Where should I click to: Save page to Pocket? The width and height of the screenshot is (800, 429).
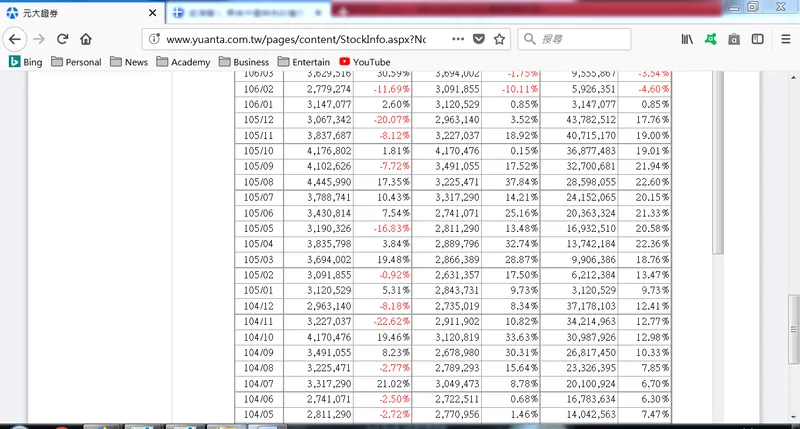[479, 39]
